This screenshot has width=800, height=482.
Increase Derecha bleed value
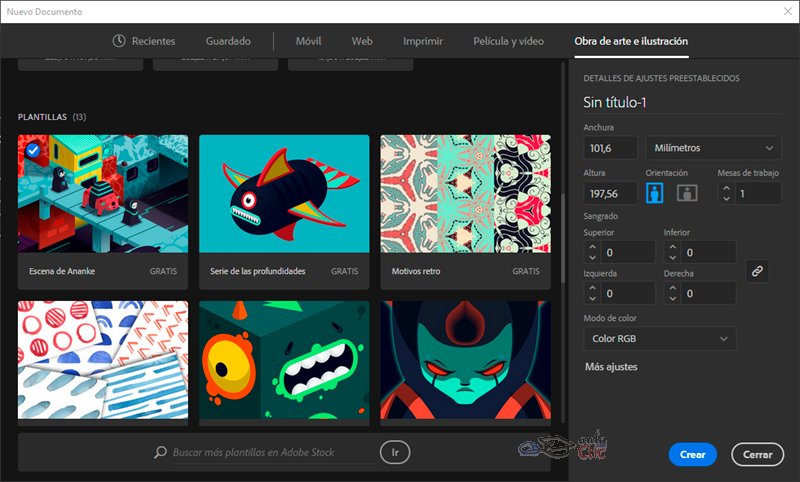click(672, 288)
